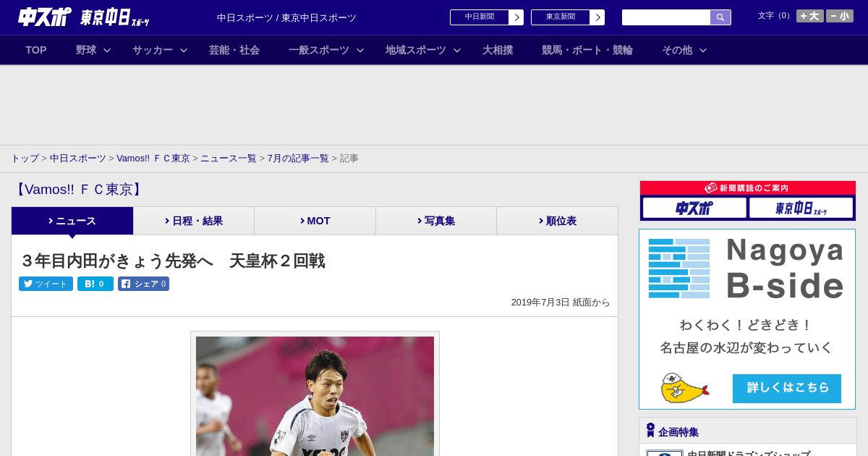Image resolution: width=868 pixels, height=456 pixels.
Task: Click the search magnifier button
Action: coord(720,17)
